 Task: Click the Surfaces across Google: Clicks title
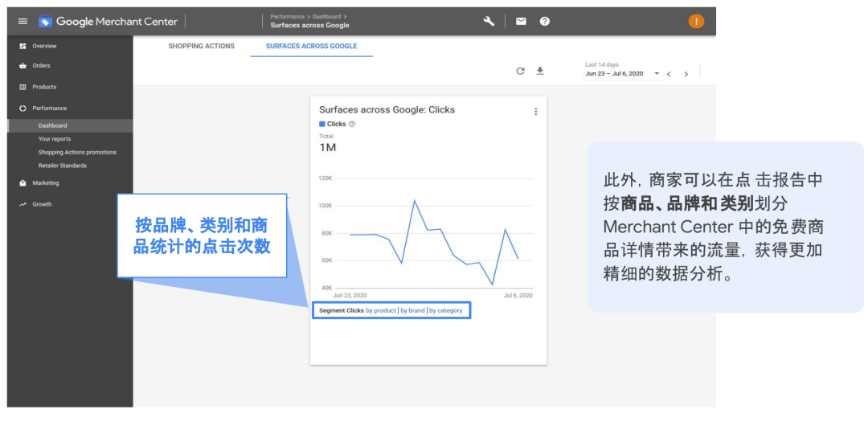click(387, 109)
